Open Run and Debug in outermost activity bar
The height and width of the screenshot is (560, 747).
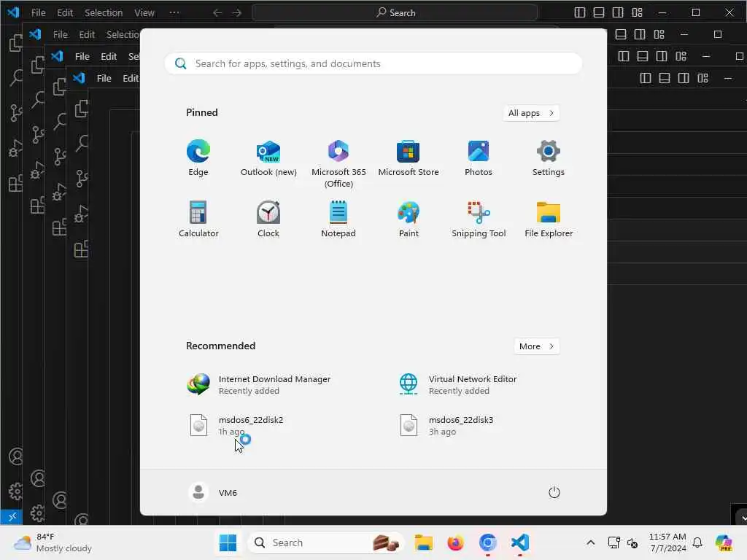coord(15,149)
